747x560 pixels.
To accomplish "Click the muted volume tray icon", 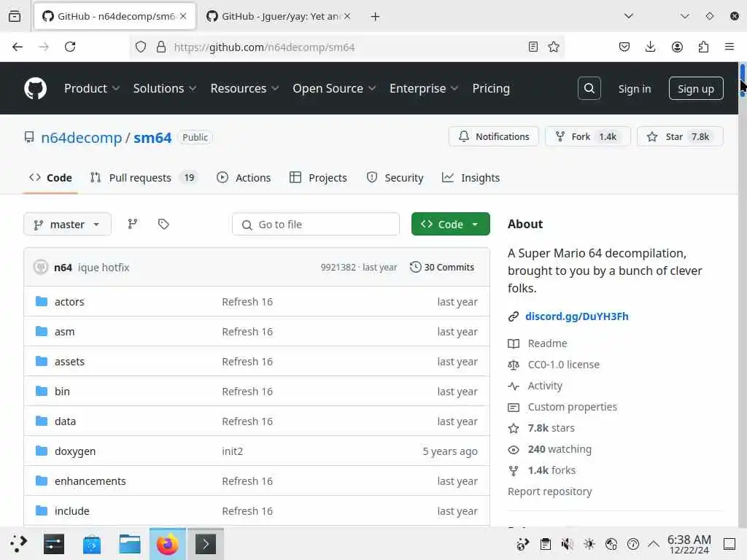I will pyautogui.click(x=567, y=544).
